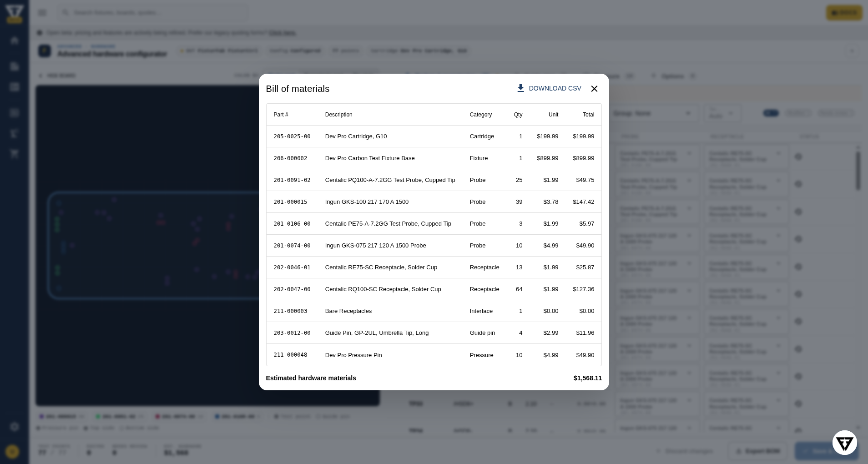Close the Bill of materials dialog
Screen dimensions: 868x464
point(594,89)
